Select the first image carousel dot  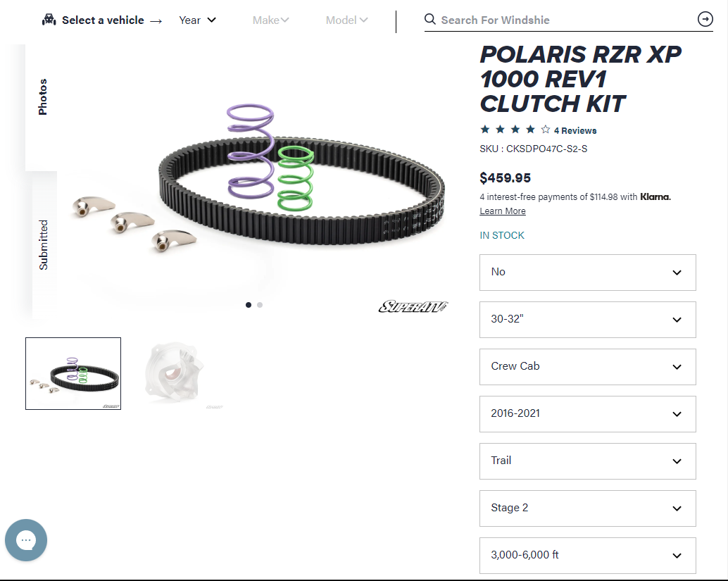[x=249, y=305]
